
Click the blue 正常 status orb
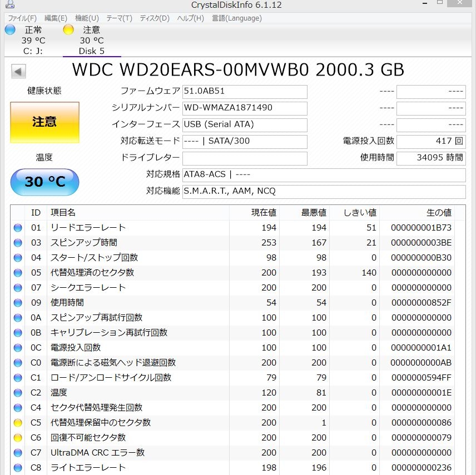pyautogui.click(x=10, y=30)
